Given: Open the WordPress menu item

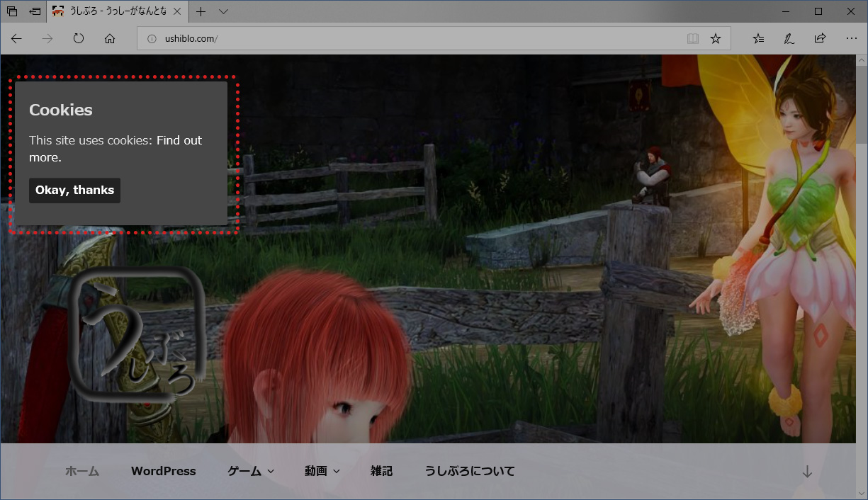Looking at the screenshot, I should (x=163, y=471).
